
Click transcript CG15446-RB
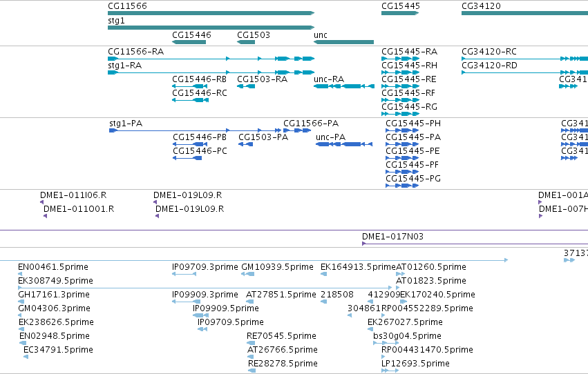tap(200, 79)
